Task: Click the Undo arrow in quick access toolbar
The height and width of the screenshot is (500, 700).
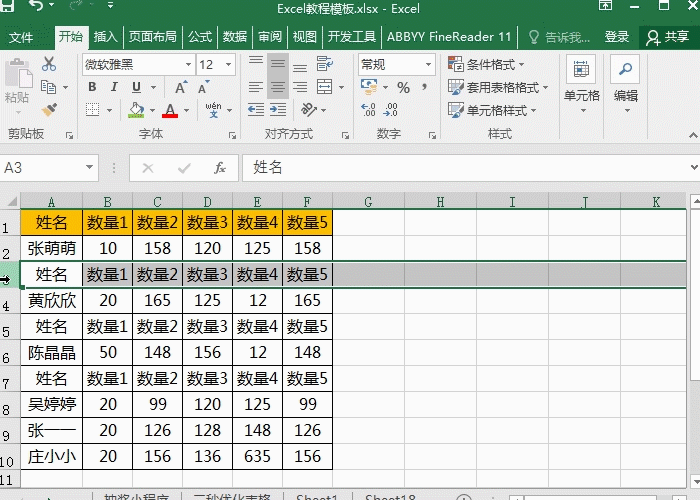Action: pos(37,8)
